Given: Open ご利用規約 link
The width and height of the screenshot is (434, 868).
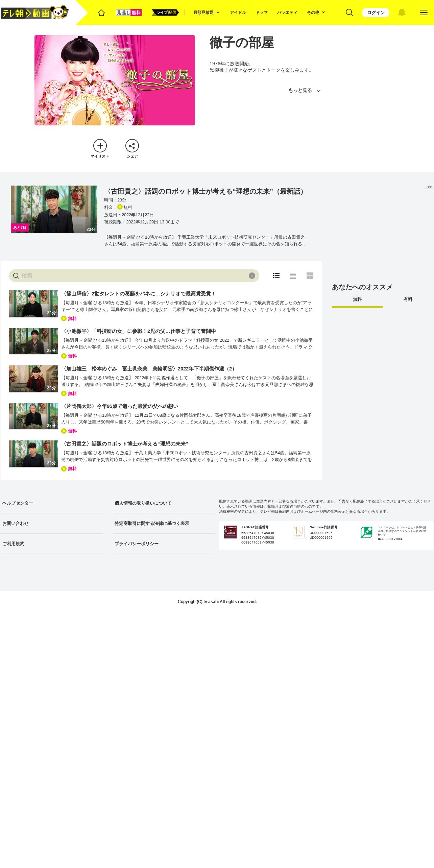Looking at the screenshot, I should click(x=14, y=544).
